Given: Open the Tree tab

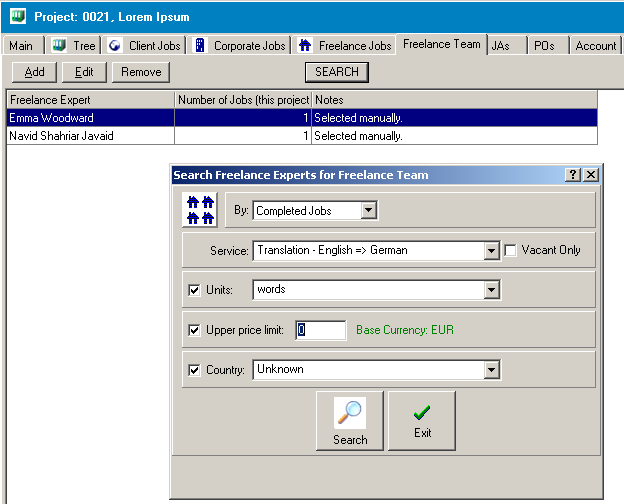Looking at the screenshot, I should click(x=73, y=46).
